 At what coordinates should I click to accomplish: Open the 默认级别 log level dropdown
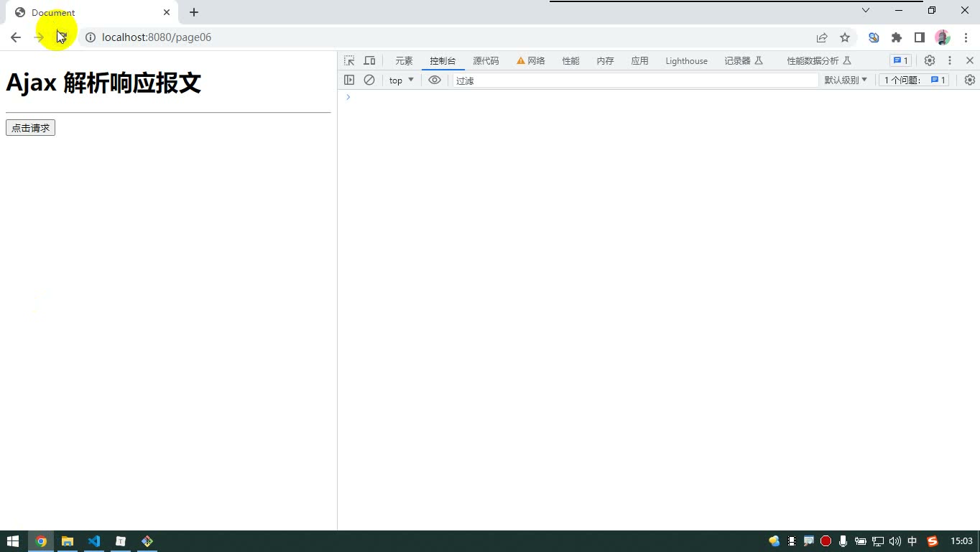coord(846,80)
